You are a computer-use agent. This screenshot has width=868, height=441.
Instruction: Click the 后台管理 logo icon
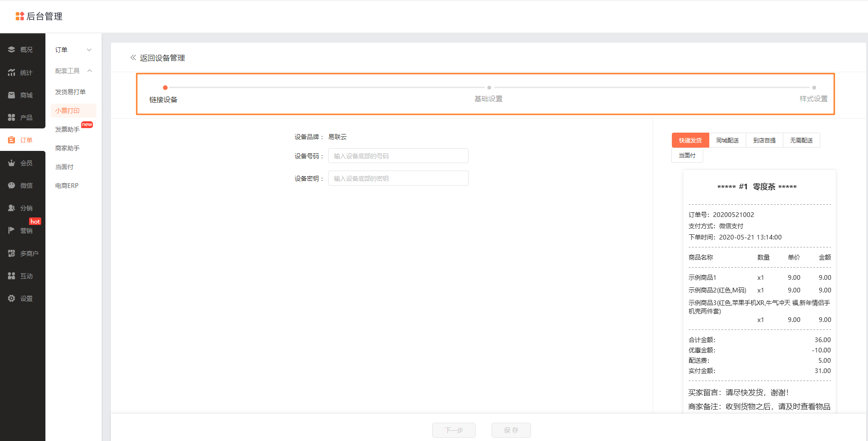click(x=20, y=16)
